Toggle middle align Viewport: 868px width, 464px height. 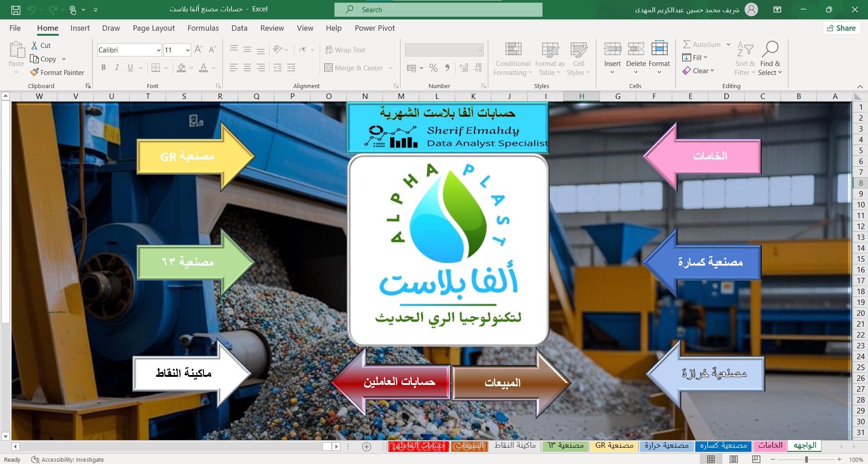pos(247,50)
